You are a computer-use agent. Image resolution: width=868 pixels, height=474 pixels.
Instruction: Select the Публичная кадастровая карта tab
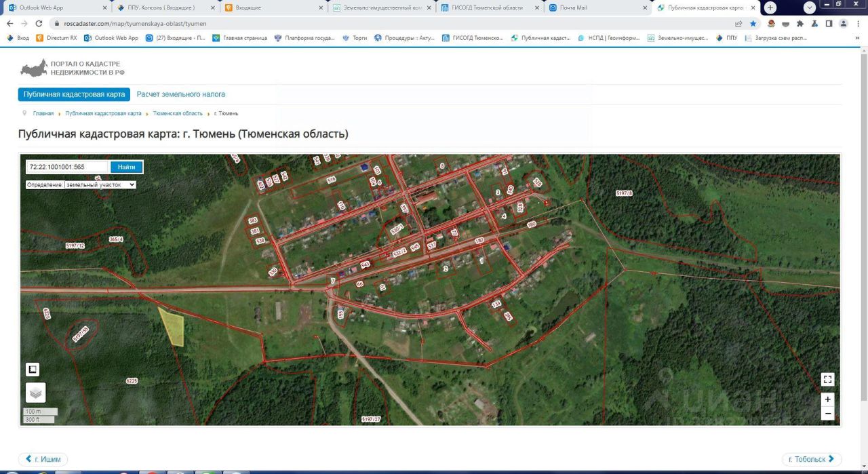click(x=74, y=94)
